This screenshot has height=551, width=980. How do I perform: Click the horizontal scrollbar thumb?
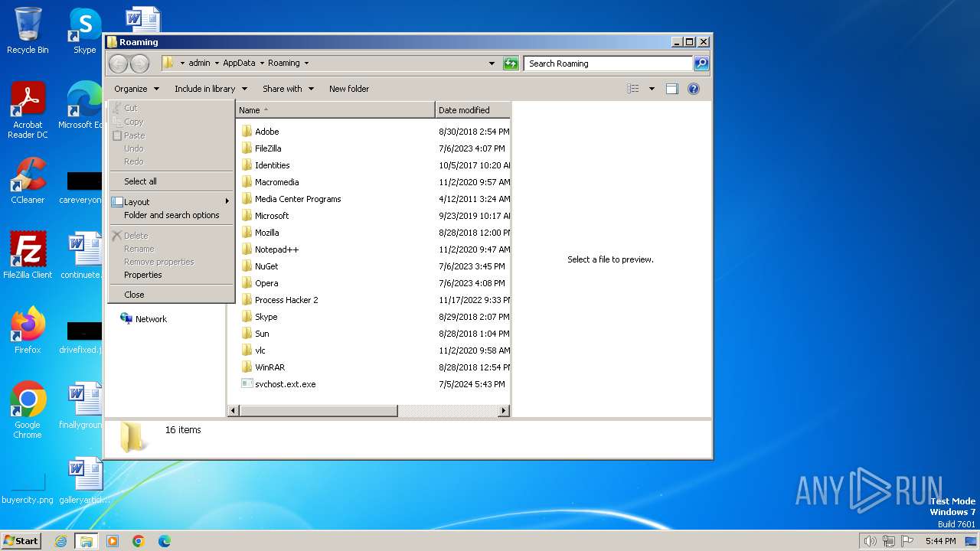(x=318, y=411)
